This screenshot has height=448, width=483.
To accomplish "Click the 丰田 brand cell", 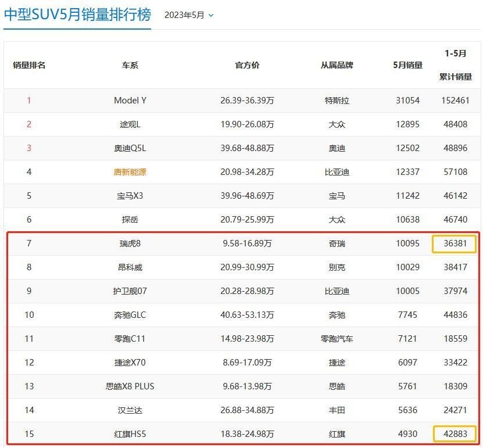I will click(337, 410).
